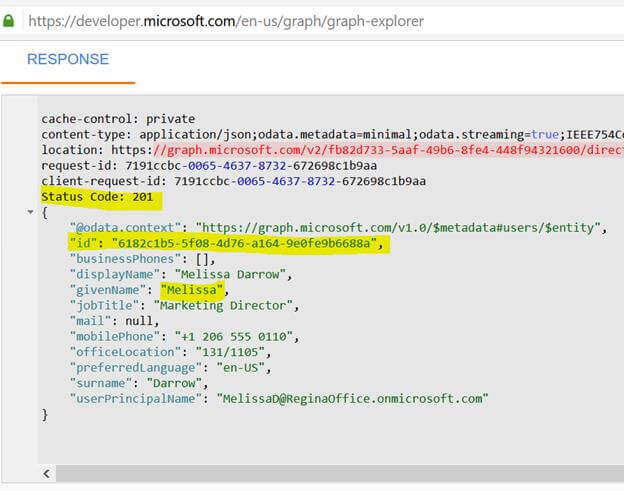Viewport: 624px width, 491px height.
Task: Click the jobTitle 'Marketing Director' value
Action: 223,306
